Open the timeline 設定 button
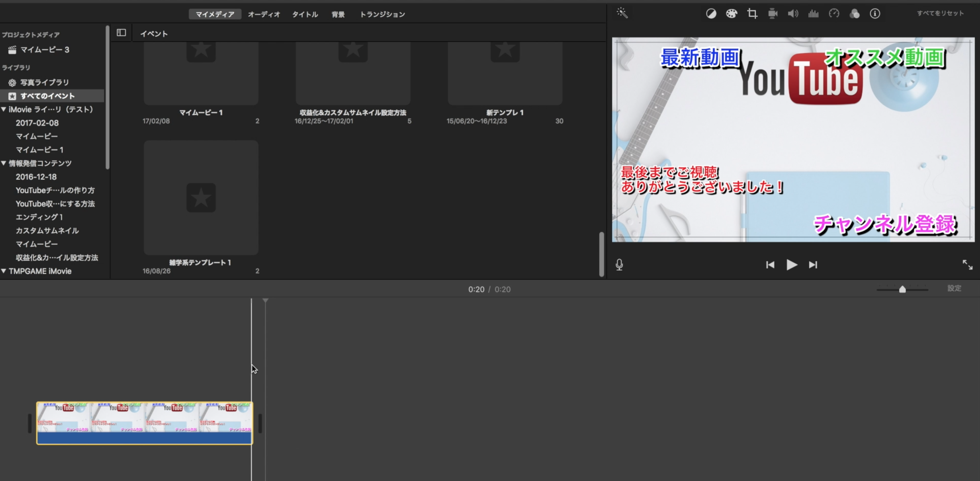Viewport: 980px width, 481px height. (x=954, y=288)
